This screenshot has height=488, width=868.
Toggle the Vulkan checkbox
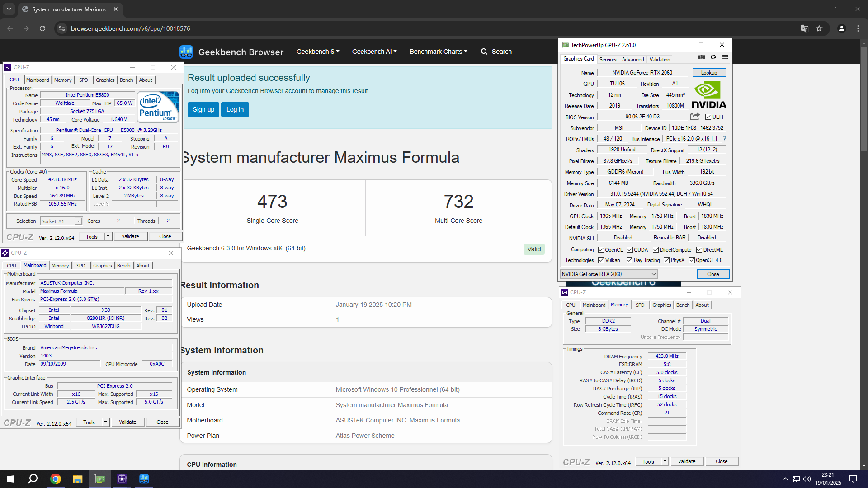(x=601, y=260)
